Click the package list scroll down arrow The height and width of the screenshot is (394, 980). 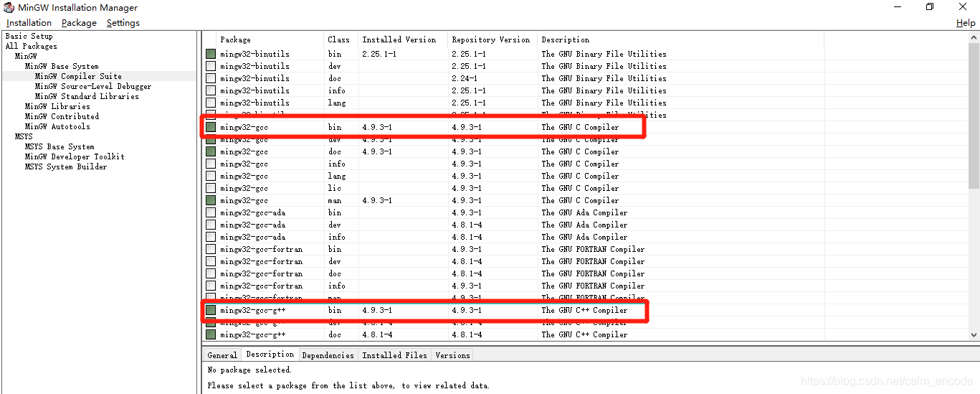[974, 334]
